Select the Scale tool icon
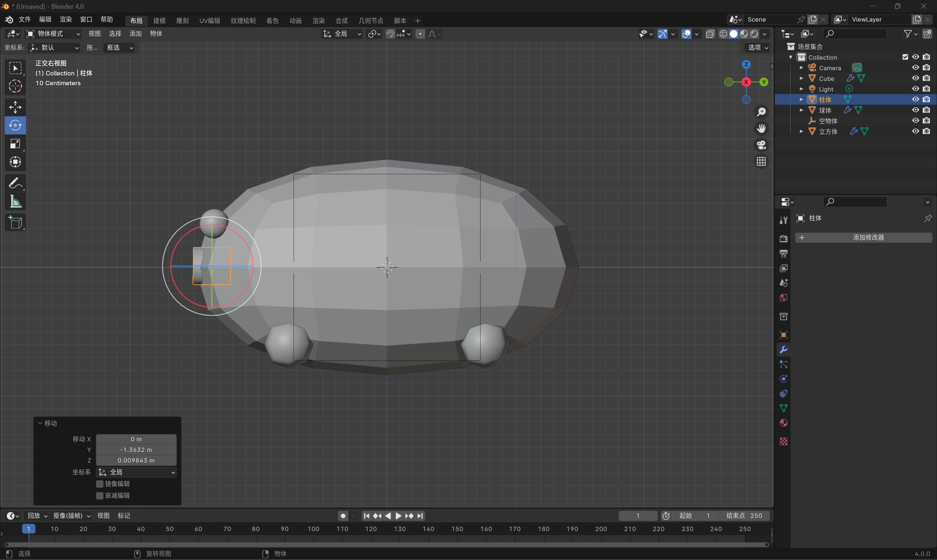Image resolution: width=937 pixels, height=560 pixels. pos(15,144)
